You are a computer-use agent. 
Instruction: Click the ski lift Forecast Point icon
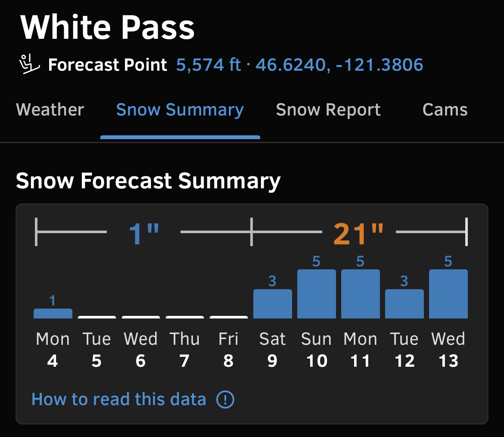29,64
